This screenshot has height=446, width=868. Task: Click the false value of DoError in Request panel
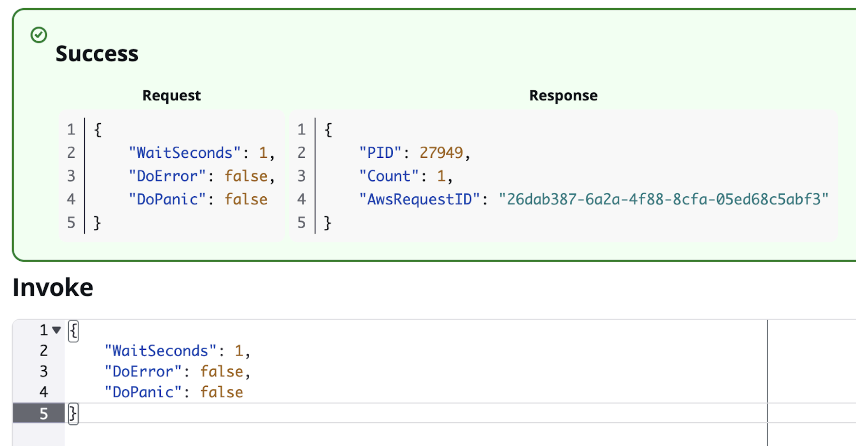pyautogui.click(x=246, y=176)
